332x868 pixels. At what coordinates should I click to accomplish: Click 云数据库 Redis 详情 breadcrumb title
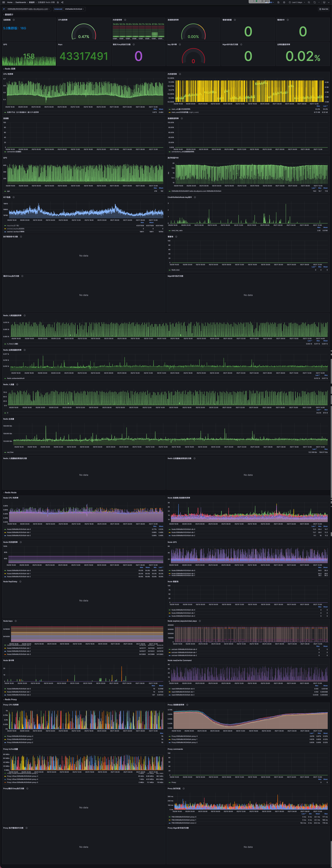(46, 2)
